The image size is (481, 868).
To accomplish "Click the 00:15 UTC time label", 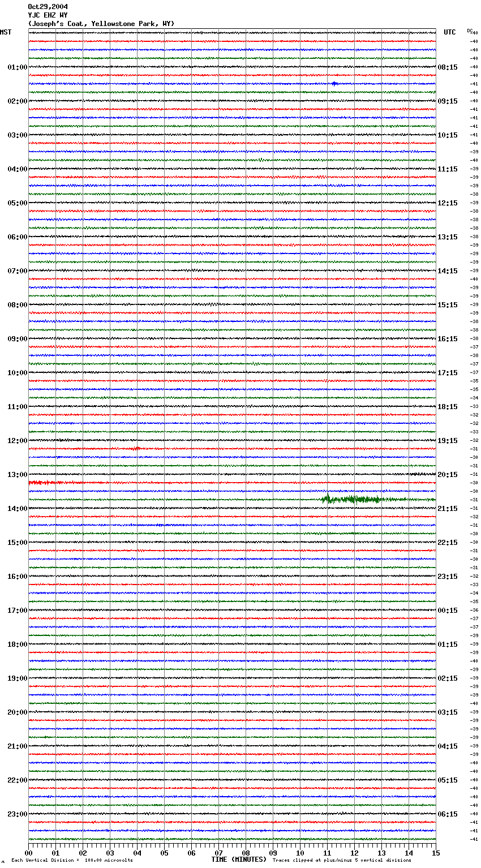I will click(x=448, y=611).
